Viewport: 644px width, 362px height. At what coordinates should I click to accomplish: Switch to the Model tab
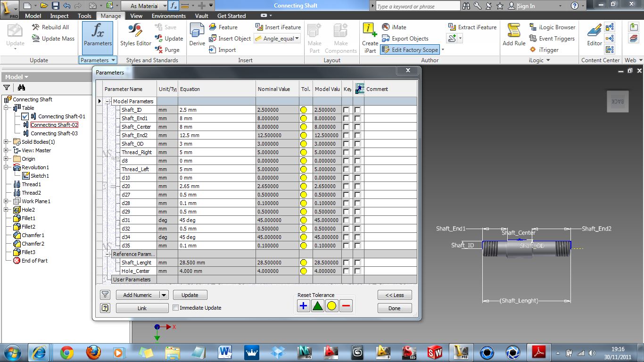[x=33, y=16]
